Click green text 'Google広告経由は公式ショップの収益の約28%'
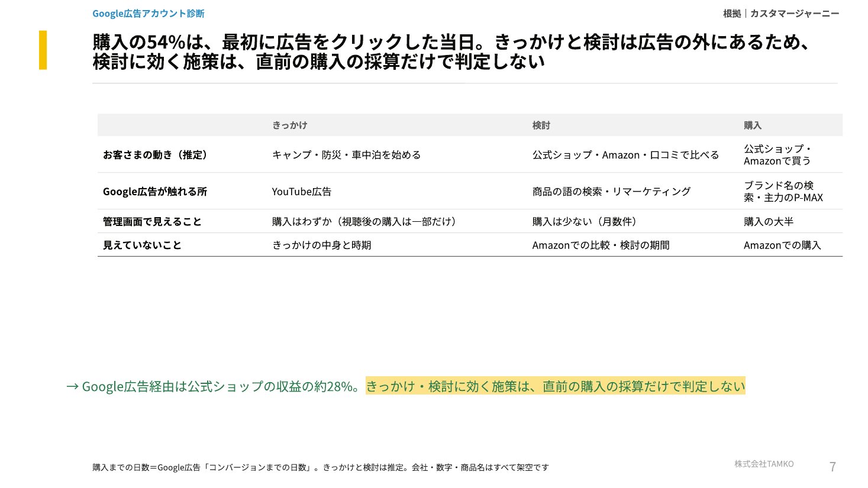Image resolution: width=868 pixels, height=488 pixels. click(217, 386)
